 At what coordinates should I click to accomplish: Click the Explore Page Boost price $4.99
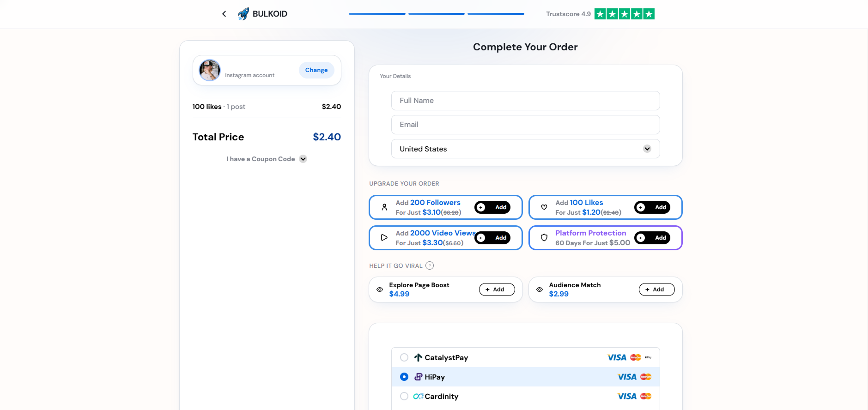coord(399,294)
